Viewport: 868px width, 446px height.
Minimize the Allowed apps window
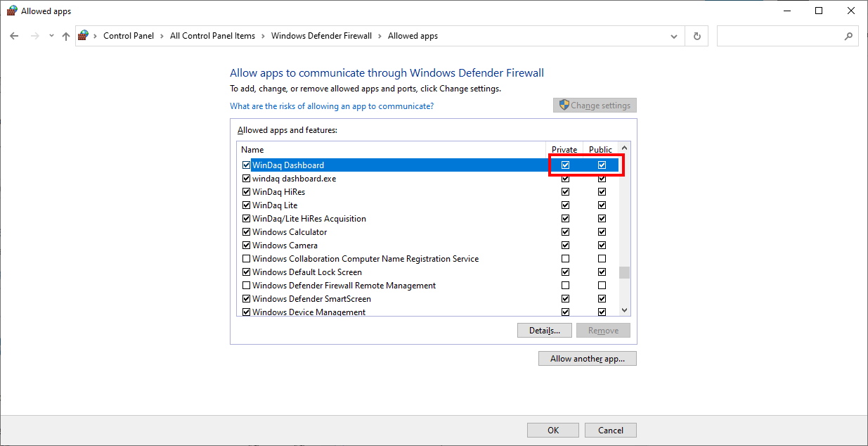point(786,11)
